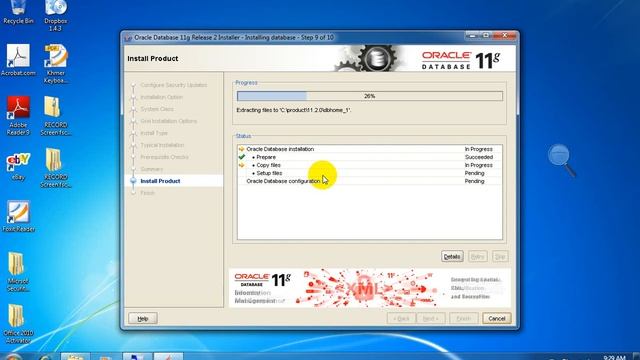Select the Oracle Database installation status row

pyautogui.click(x=370, y=149)
